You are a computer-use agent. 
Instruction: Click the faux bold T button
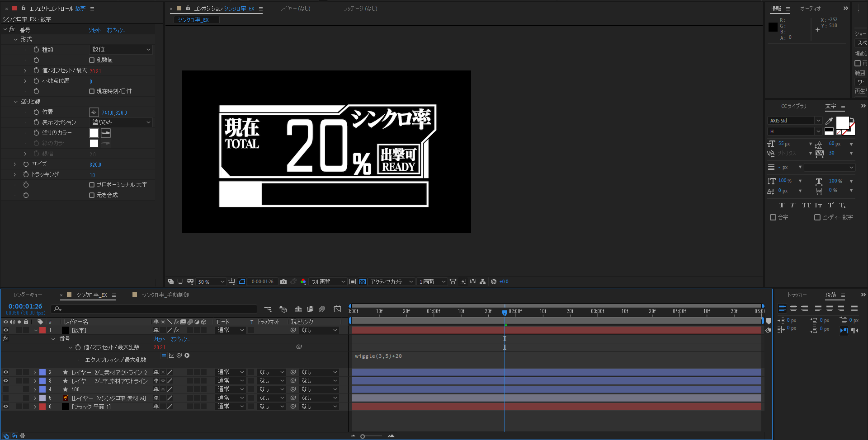[782, 205]
